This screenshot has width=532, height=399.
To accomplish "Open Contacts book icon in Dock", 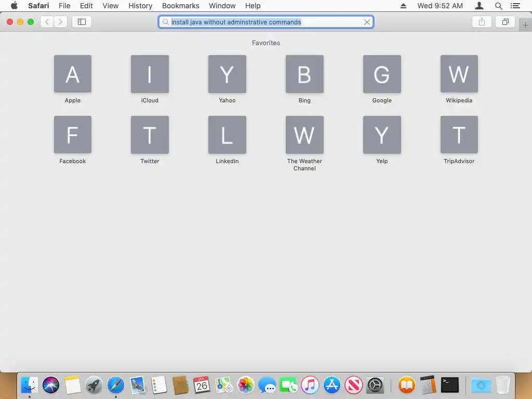I will tap(180, 385).
